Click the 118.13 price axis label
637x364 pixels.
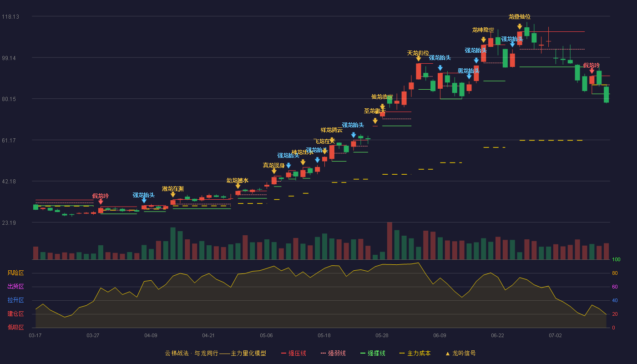[x=10, y=17]
